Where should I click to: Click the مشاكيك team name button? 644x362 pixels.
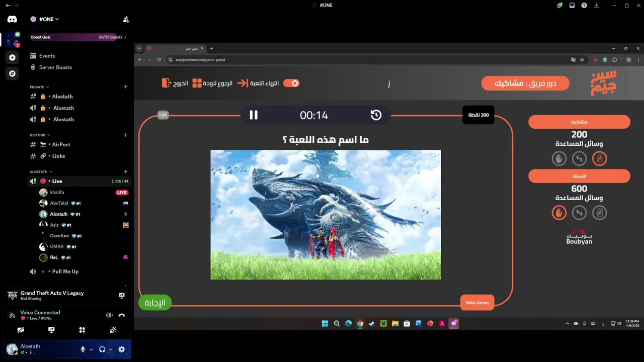point(579,122)
